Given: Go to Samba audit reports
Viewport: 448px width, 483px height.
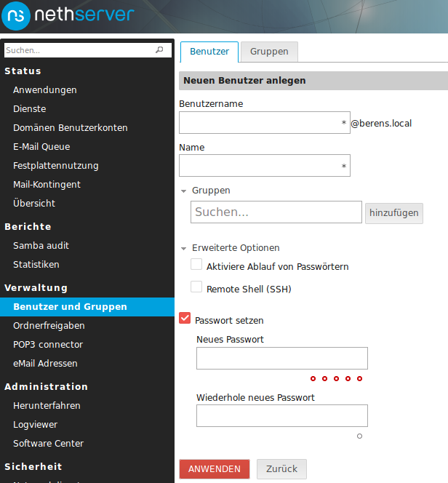Looking at the screenshot, I should click(41, 245).
